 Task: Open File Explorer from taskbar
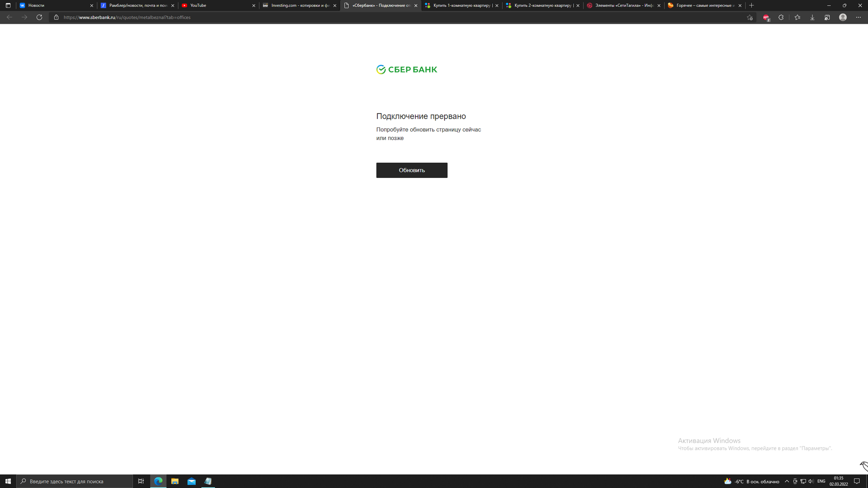(175, 481)
